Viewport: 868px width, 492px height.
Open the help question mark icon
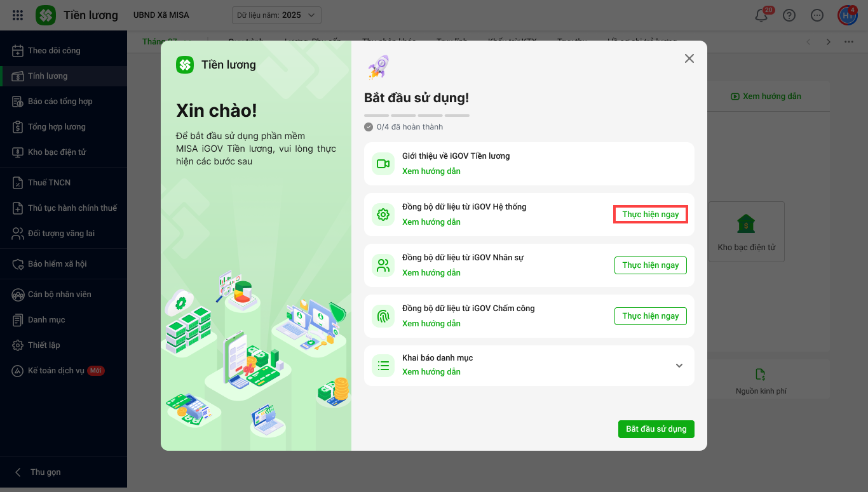[x=789, y=15]
